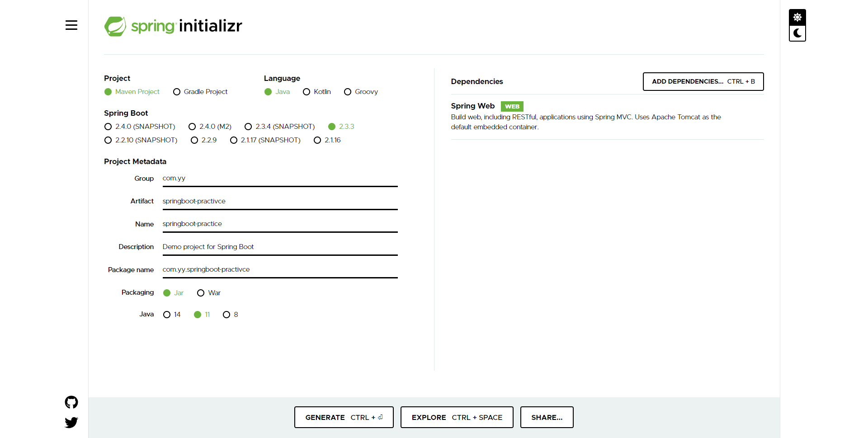The height and width of the screenshot is (438, 868).
Task: Open the GitHub link icon
Action: [71, 402]
